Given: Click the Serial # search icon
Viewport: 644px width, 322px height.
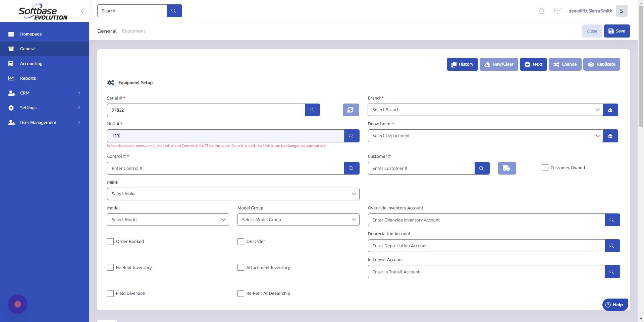Looking at the screenshot, I should [x=312, y=110].
